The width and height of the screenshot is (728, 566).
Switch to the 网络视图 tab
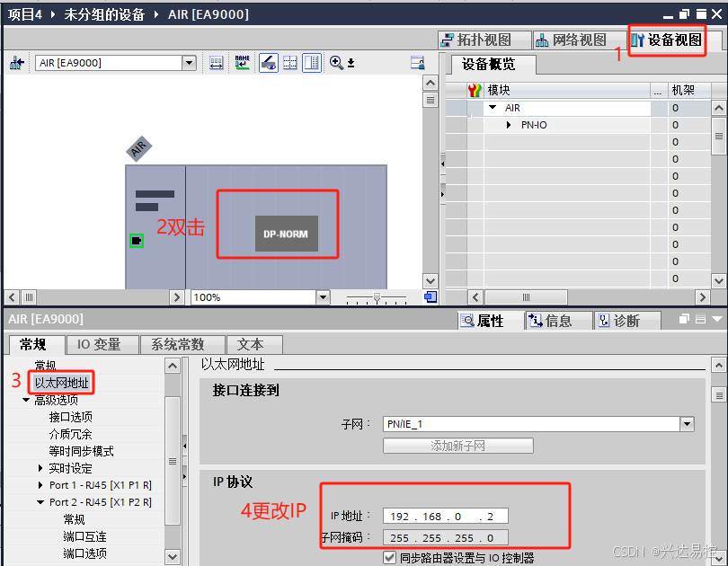[579, 40]
